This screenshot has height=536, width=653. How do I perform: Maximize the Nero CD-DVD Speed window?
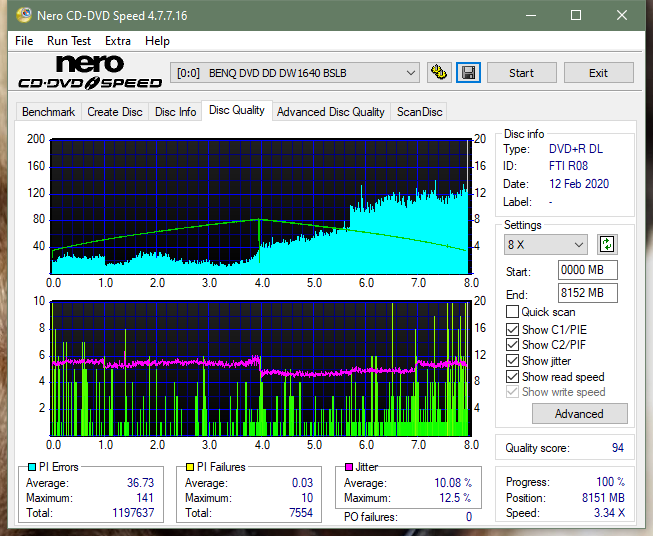[x=576, y=15]
